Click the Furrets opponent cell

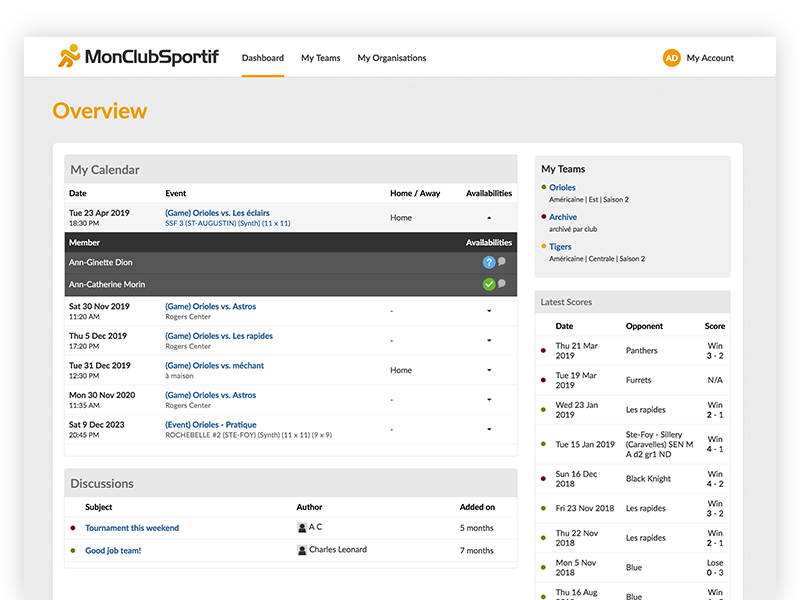[638, 380]
